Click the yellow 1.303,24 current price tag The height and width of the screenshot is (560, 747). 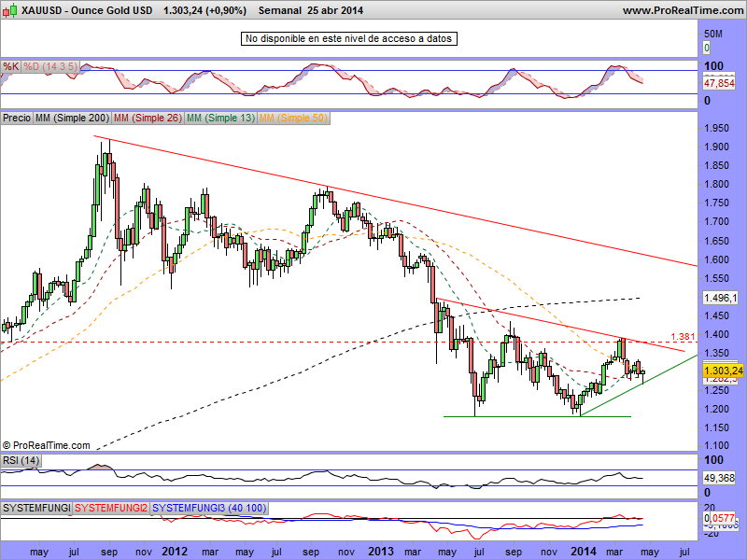723,371
